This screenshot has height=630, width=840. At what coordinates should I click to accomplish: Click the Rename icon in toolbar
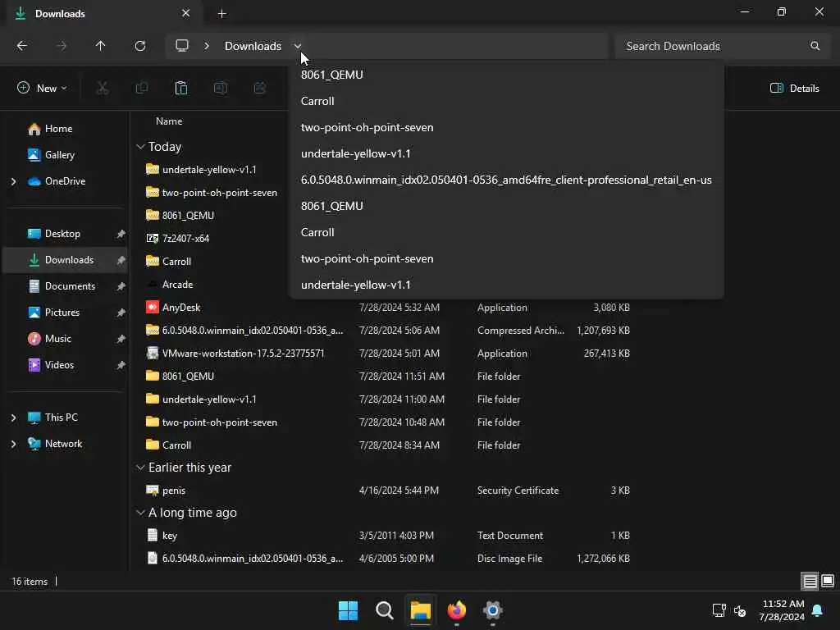pos(220,88)
